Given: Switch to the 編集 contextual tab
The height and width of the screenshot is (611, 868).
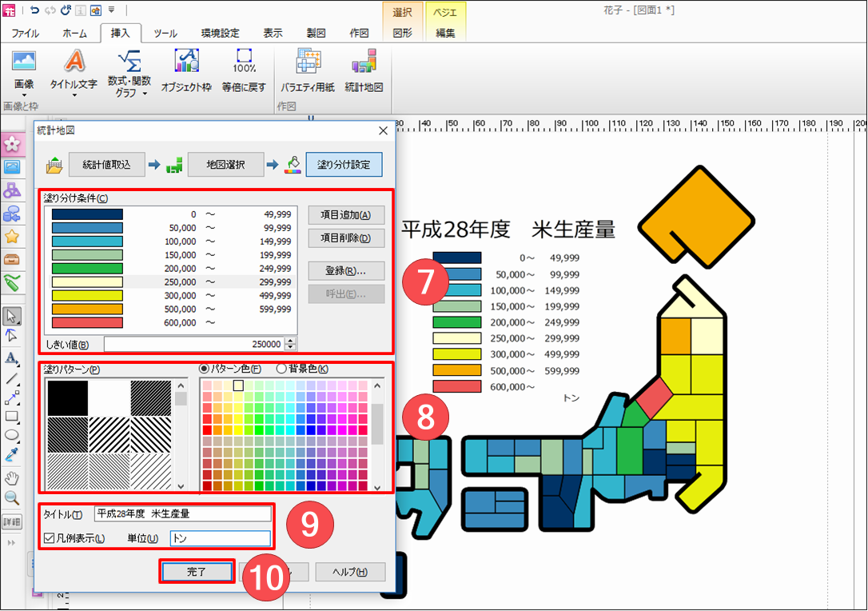Looking at the screenshot, I should click(x=446, y=34).
